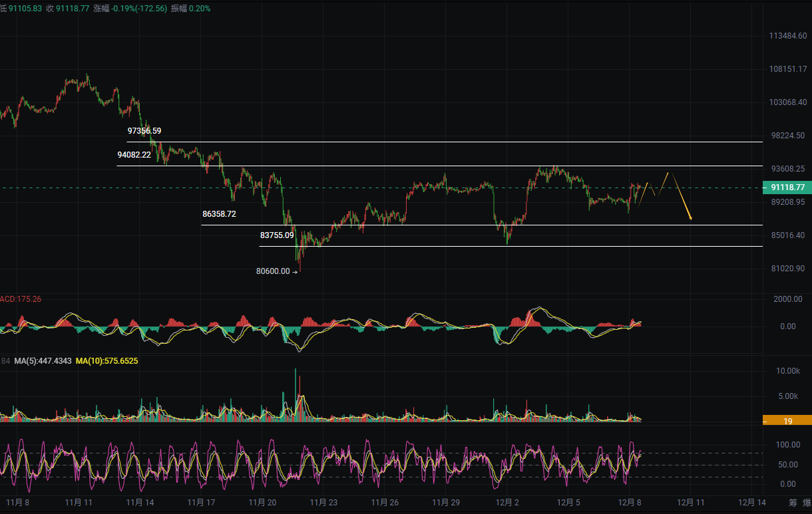
Task: Click the 11月 23 date on time axis
Action: [x=323, y=502]
